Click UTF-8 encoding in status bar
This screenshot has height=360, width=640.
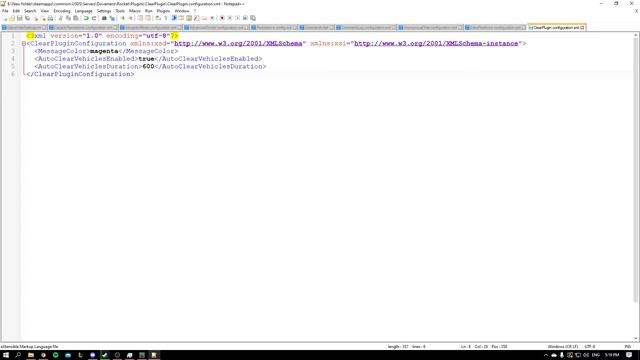point(590,347)
